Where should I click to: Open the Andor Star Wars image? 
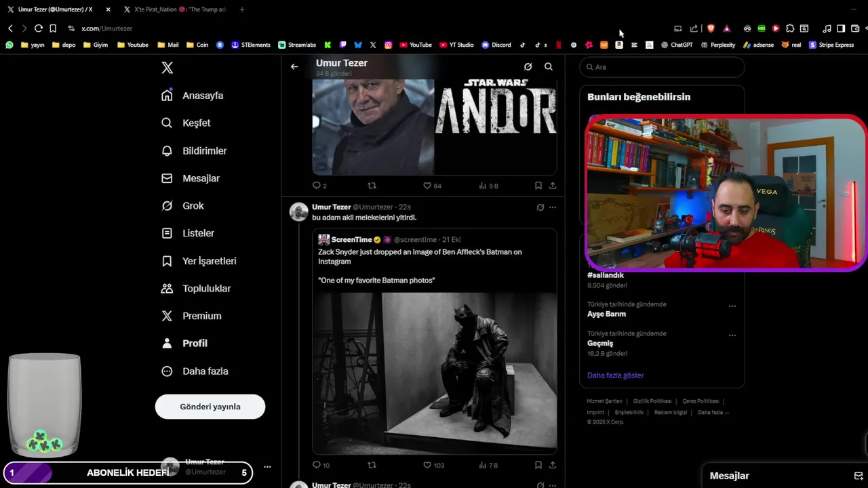point(434,127)
